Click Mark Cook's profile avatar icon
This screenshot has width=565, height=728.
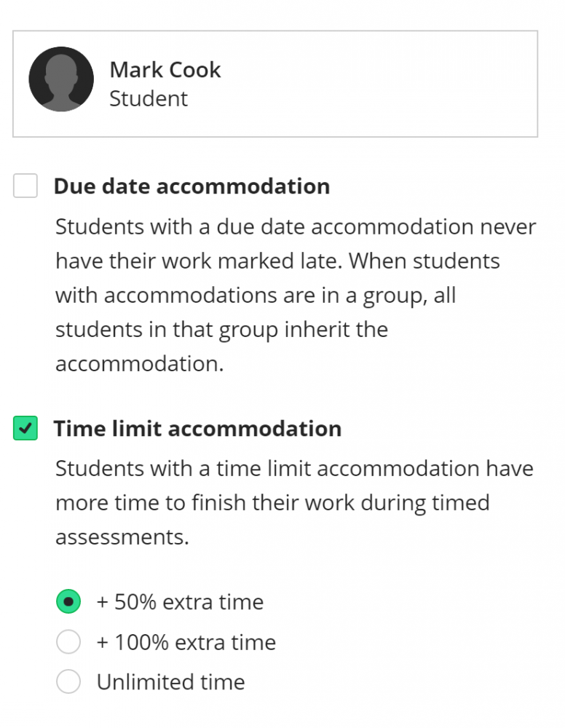61,79
